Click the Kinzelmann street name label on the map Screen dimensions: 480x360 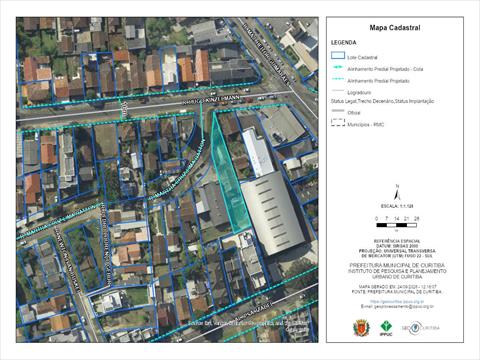coord(211,100)
